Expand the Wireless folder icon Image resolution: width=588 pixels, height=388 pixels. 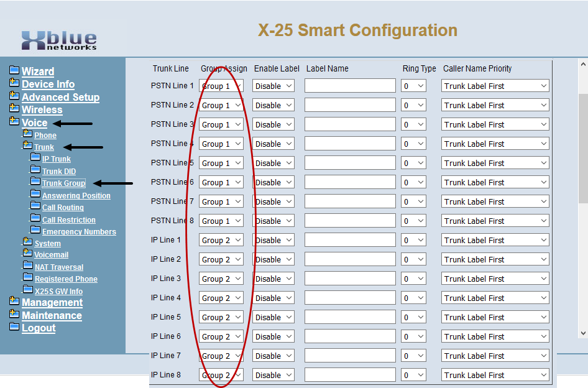14,108
